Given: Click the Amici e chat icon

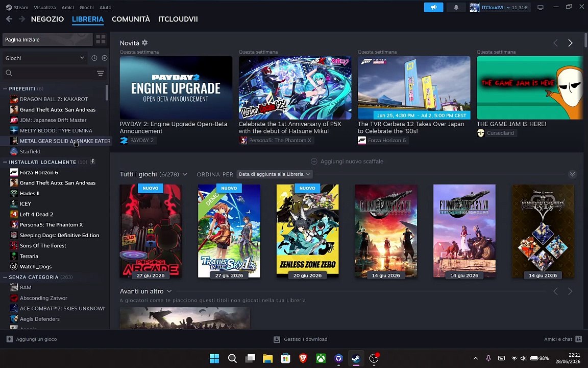Looking at the screenshot, I should click(x=578, y=339).
